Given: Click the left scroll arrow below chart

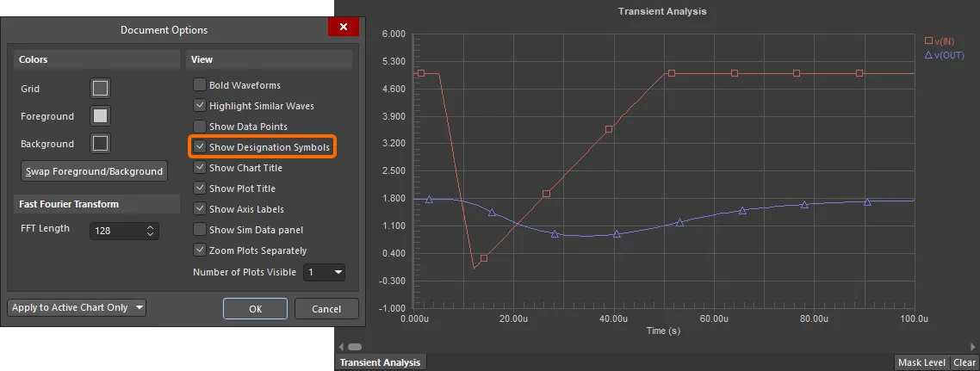Looking at the screenshot, I should 341,347.
